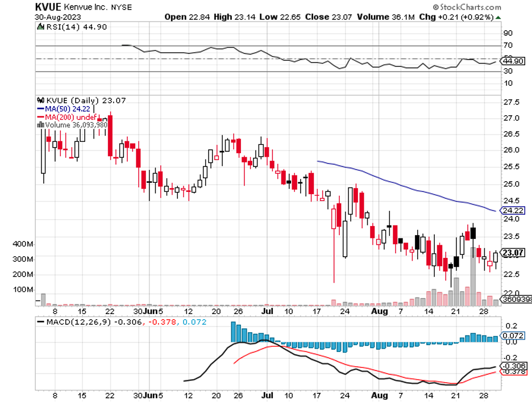The width and height of the screenshot is (532, 402).
Task: Click the Aug label on the upper date axis
Action: pos(379,311)
